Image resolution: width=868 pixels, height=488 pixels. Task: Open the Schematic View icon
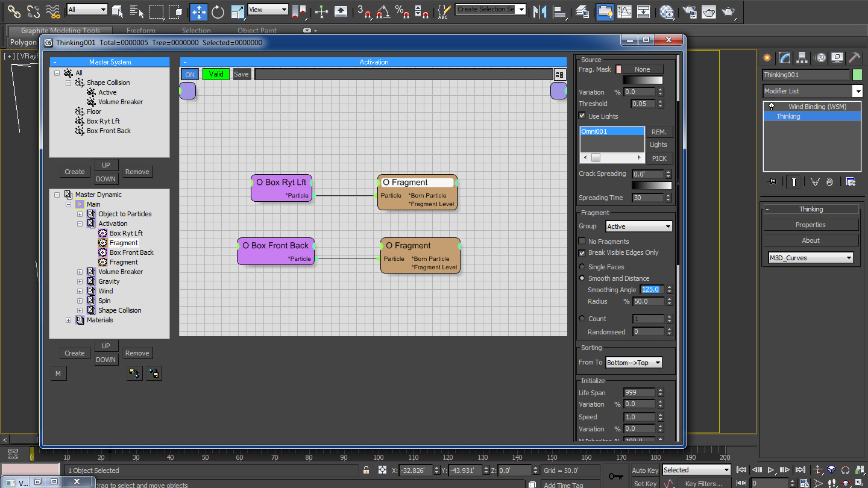(644, 11)
